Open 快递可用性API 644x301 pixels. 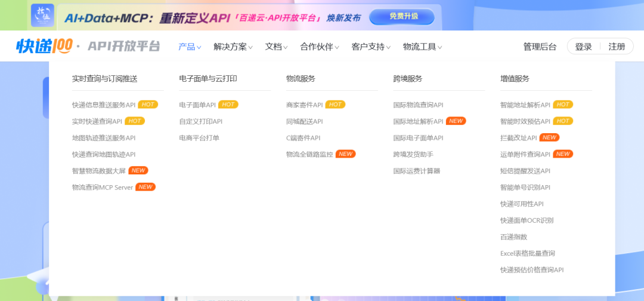(x=522, y=204)
